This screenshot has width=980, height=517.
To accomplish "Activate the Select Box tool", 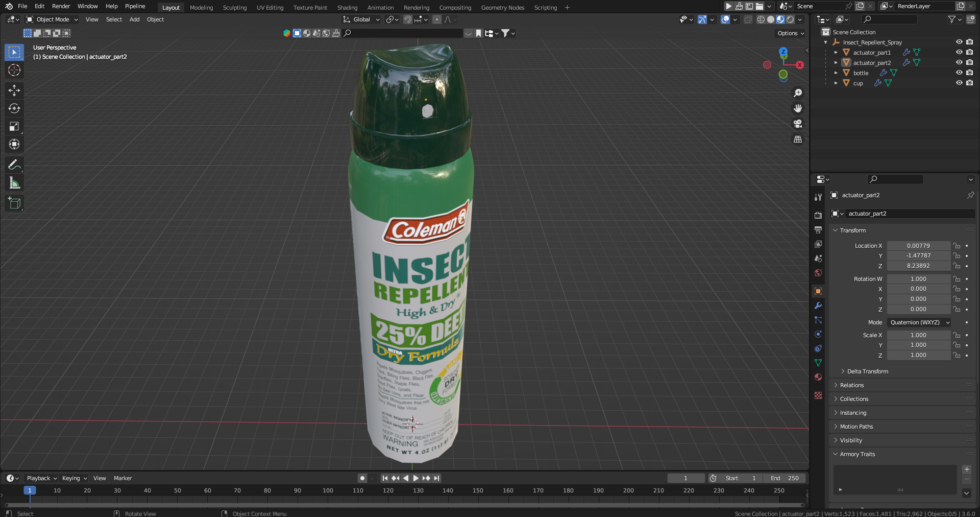I will click(14, 52).
